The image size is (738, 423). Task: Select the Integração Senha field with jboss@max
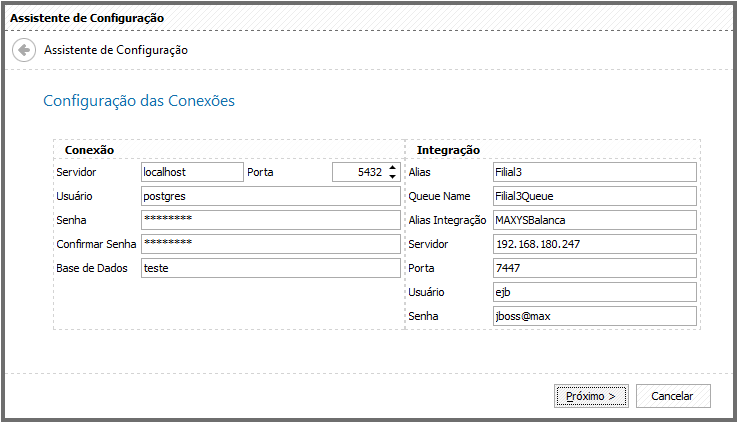click(595, 316)
